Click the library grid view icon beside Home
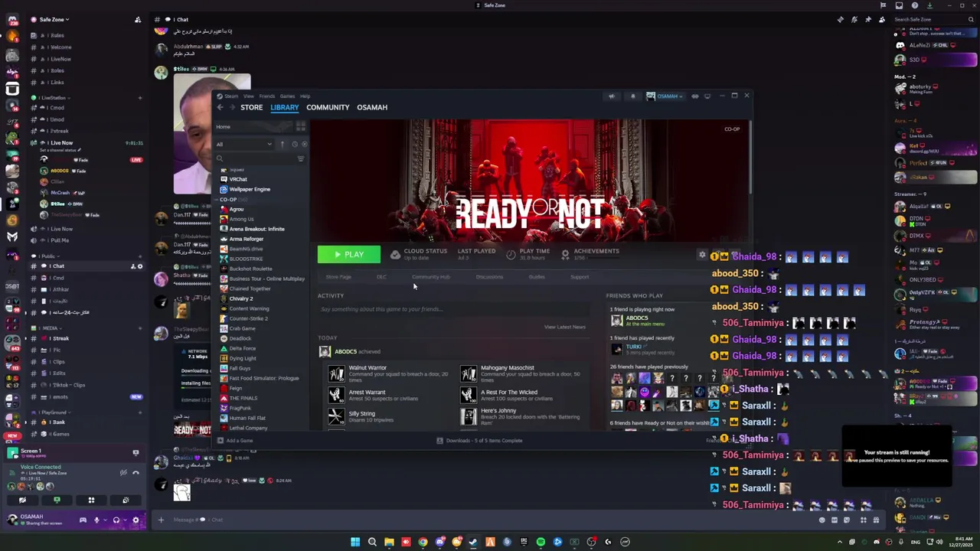Image resolution: width=980 pixels, height=551 pixels. point(301,126)
